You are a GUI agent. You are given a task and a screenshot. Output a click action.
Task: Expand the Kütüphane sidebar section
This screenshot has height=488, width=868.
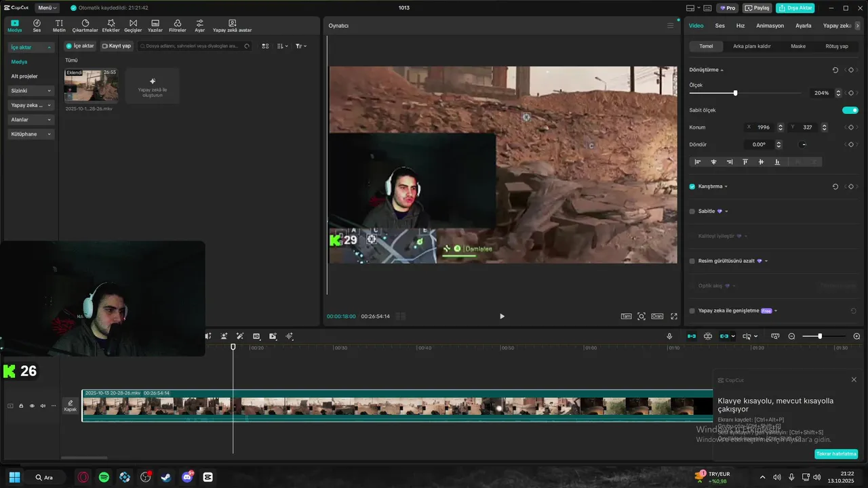[49, 134]
